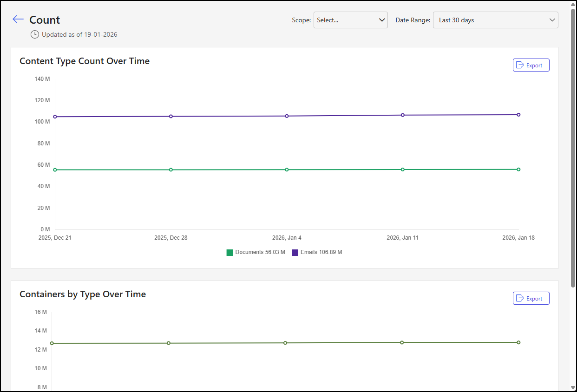Image resolution: width=577 pixels, height=392 pixels.
Task: Select the Documents data point at Jan 4
Action: (287, 170)
